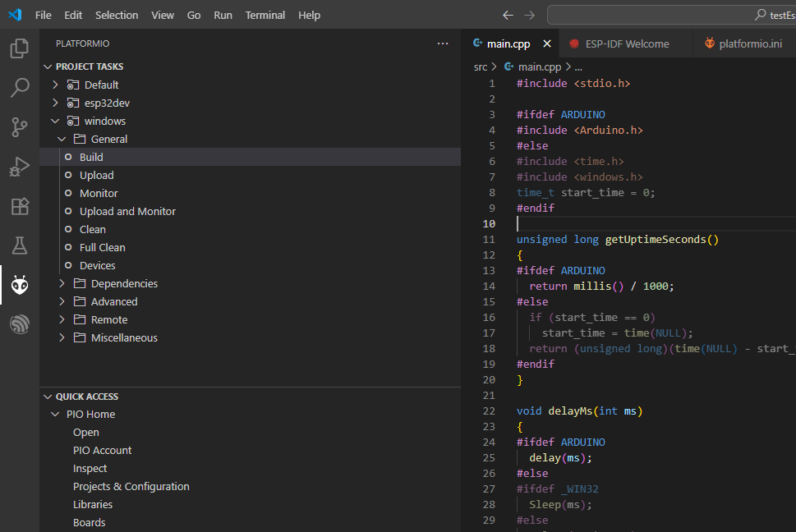Click the windows environment icon
Image resolution: width=796 pixels, height=532 pixels.
[73, 121]
